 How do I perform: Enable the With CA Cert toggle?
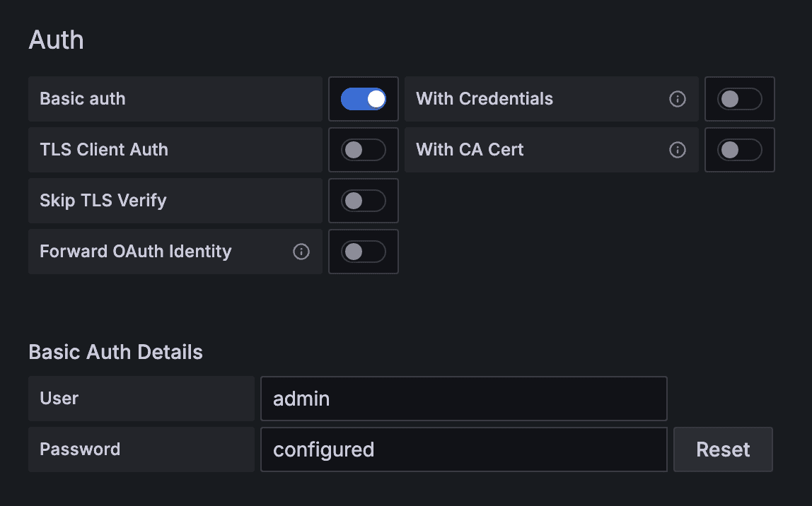pyautogui.click(x=740, y=150)
